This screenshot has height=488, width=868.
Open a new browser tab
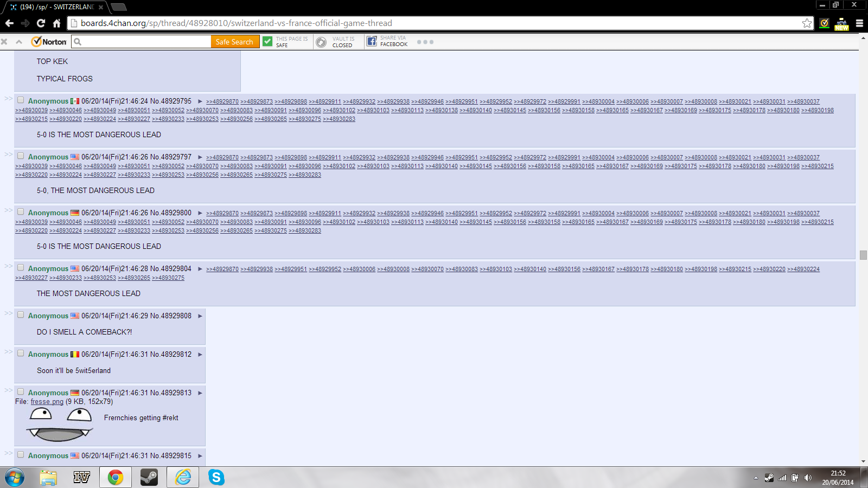click(x=118, y=7)
